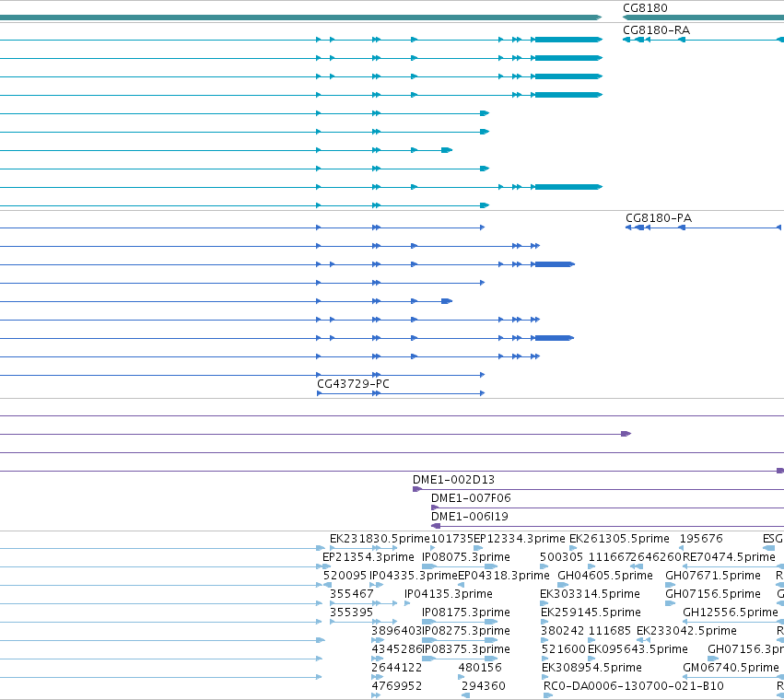Click the IP08375.3prime EST label

tap(465, 649)
